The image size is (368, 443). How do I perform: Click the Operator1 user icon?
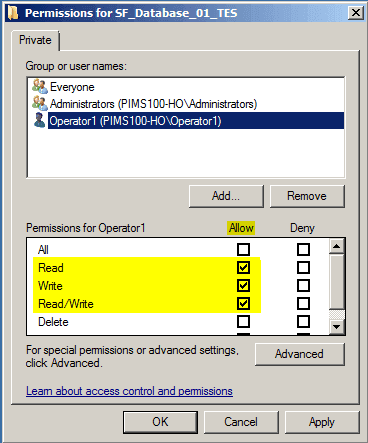(x=40, y=120)
